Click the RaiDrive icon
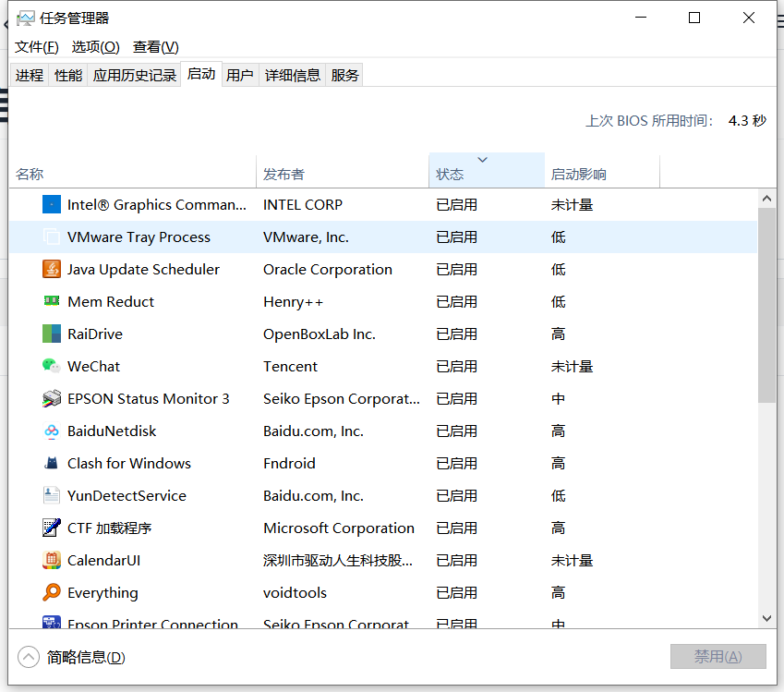The height and width of the screenshot is (692, 784). [x=52, y=334]
